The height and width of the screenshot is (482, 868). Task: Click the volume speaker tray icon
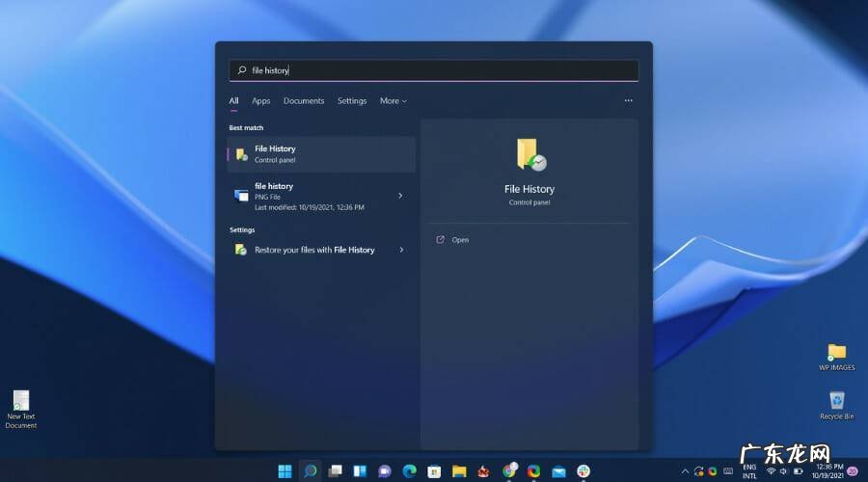pos(783,471)
